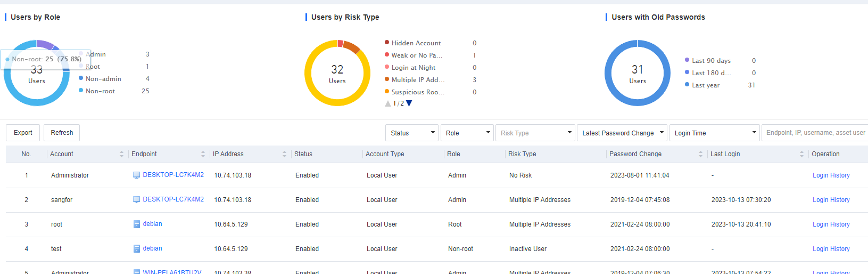The height and width of the screenshot is (274, 868).
Task: Open the Status filter dropdown
Action: (x=411, y=133)
